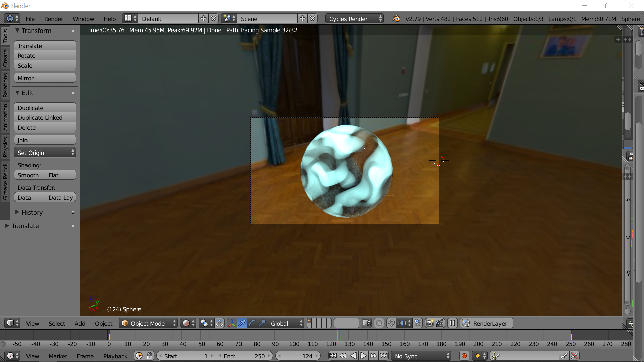Toggle snap during transform magnet

point(391,323)
